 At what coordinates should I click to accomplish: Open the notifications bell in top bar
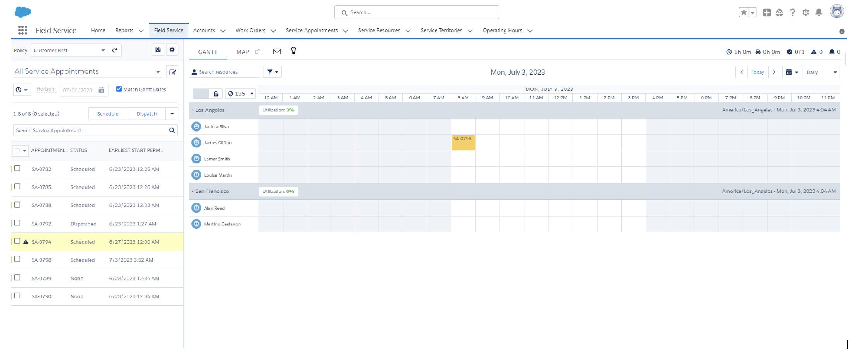coord(819,12)
